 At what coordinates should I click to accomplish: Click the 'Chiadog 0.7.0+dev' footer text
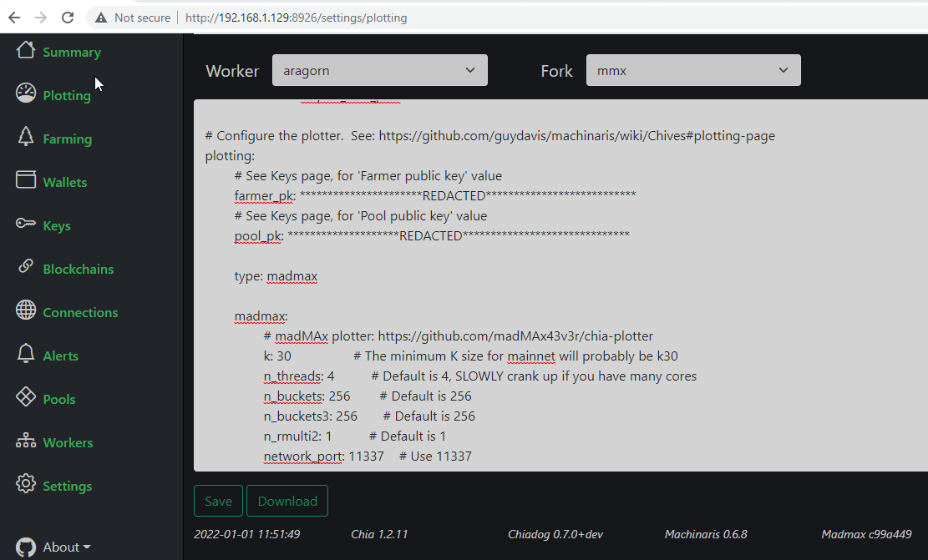(x=555, y=534)
